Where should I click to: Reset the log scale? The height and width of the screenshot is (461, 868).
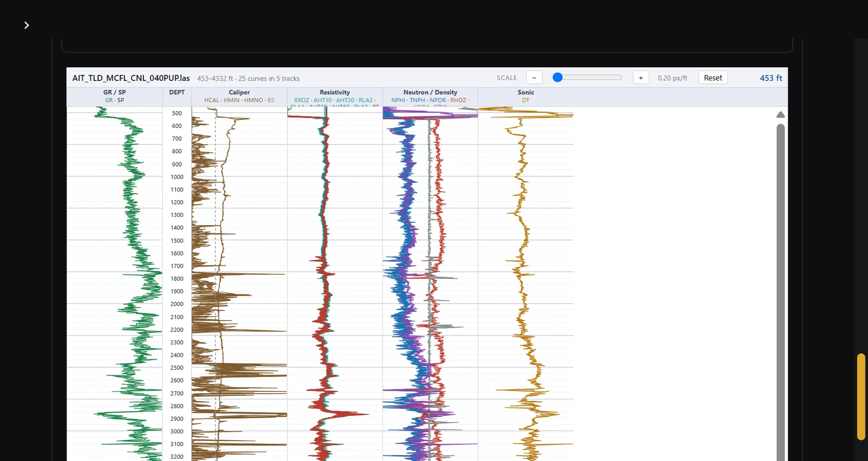713,78
